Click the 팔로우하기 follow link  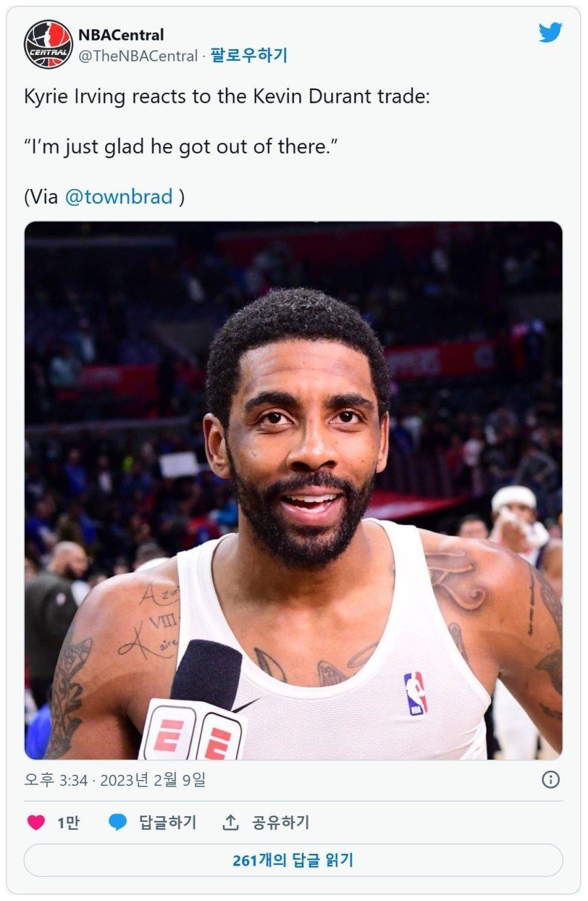(x=249, y=56)
